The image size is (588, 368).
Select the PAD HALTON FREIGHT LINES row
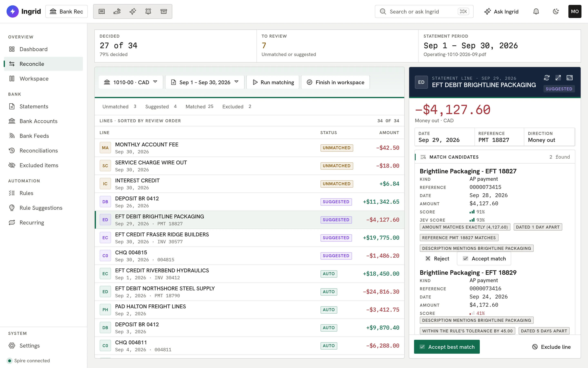tap(249, 310)
